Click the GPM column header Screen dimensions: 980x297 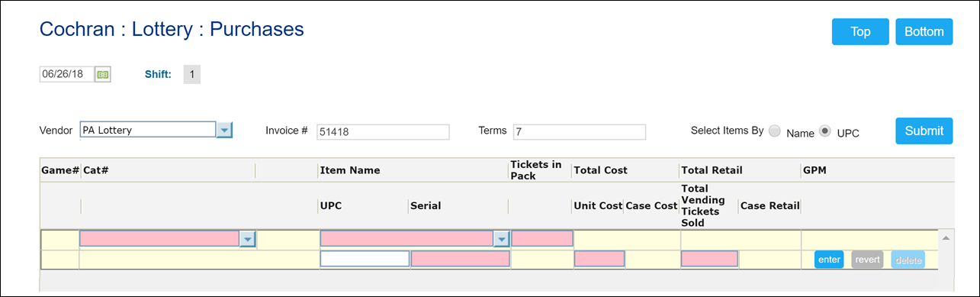point(815,170)
